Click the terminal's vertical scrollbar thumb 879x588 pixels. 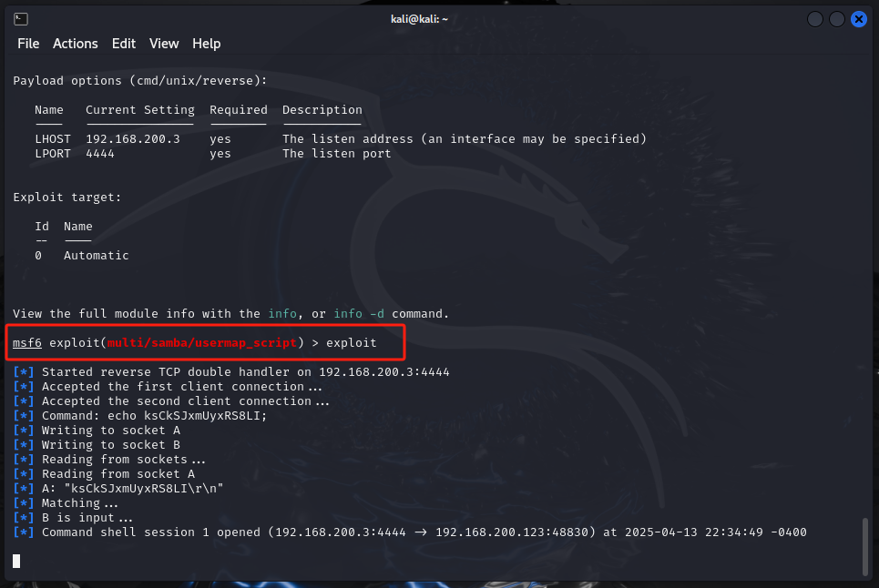(x=864, y=546)
